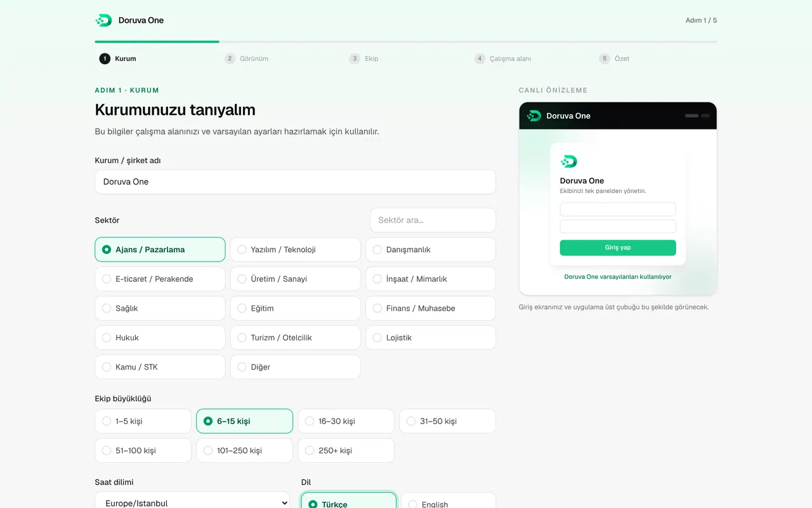Select 250+ kişi team size
The height and width of the screenshot is (508, 812).
coord(346,450)
